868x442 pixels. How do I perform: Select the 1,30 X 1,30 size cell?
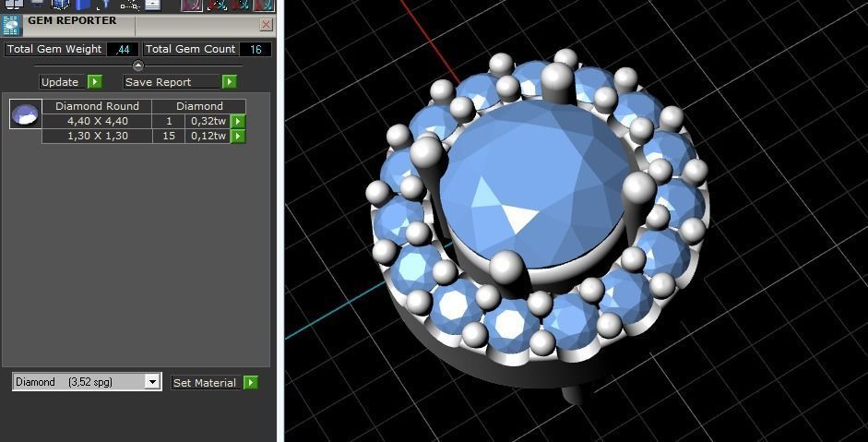point(98,137)
